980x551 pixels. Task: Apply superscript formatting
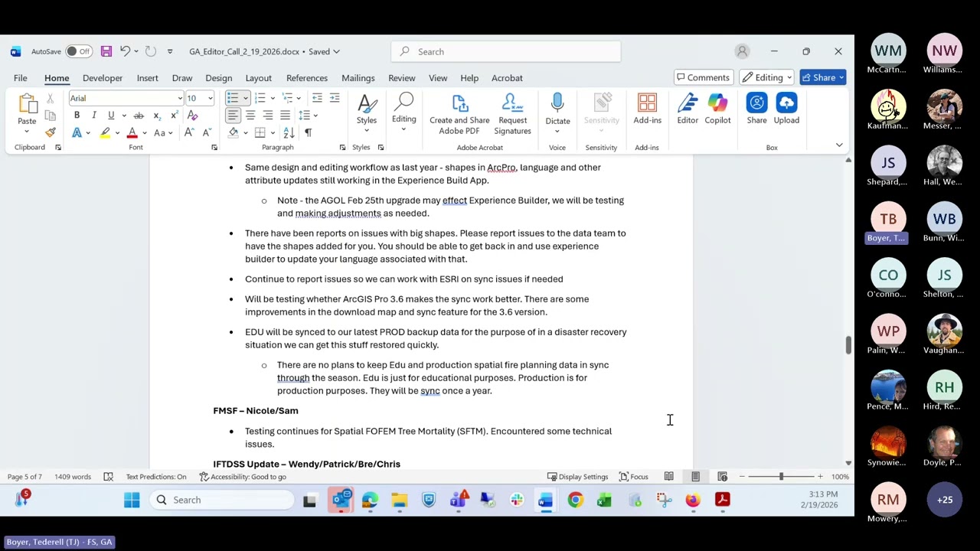click(x=175, y=116)
